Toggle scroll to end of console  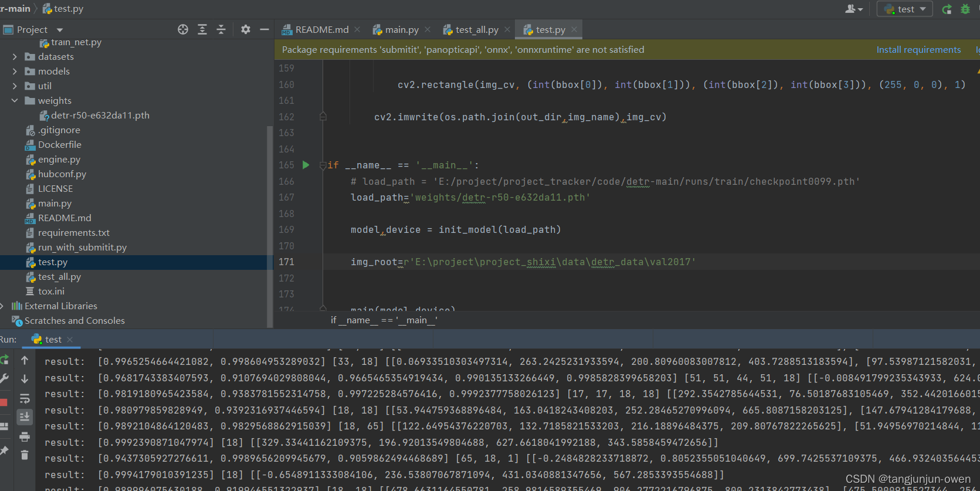coord(25,417)
